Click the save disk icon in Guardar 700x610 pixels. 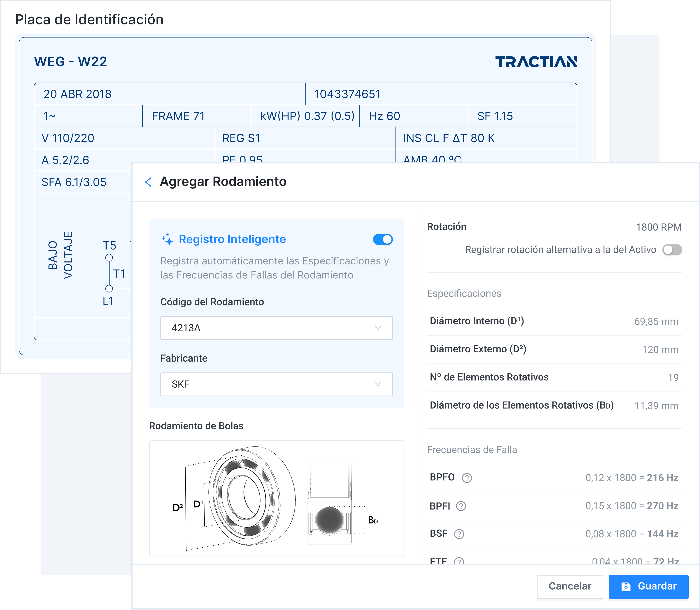tap(625, 586)
